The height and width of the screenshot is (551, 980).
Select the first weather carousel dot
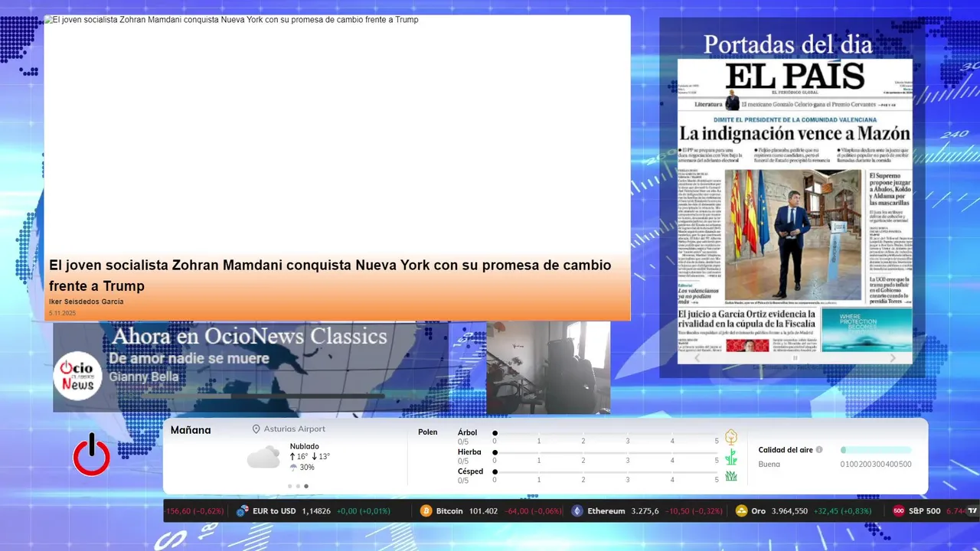[289, 486]
